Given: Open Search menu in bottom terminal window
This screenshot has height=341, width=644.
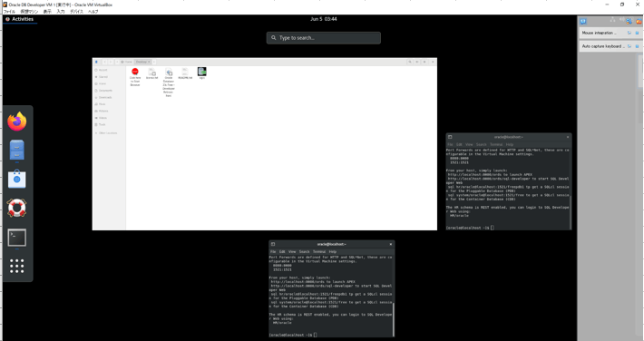Looking at the screenshot, I should pos(305,252).
